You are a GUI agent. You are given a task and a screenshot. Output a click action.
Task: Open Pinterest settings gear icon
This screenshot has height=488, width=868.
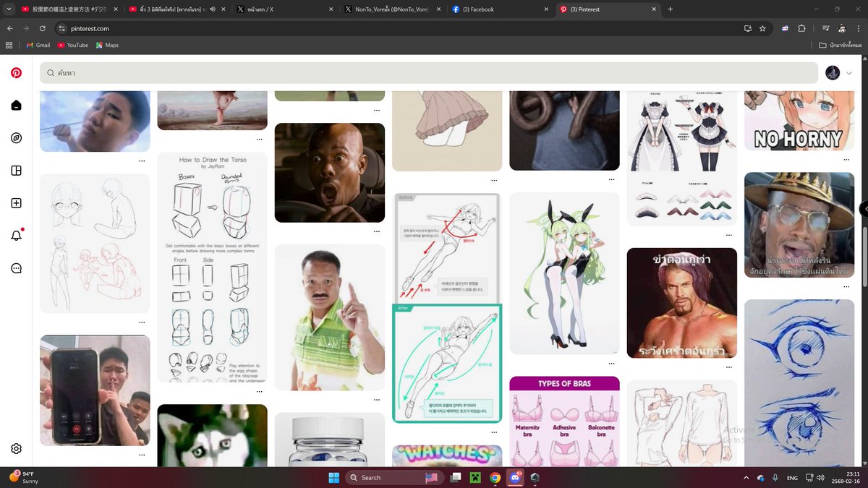tap(16, 449)
